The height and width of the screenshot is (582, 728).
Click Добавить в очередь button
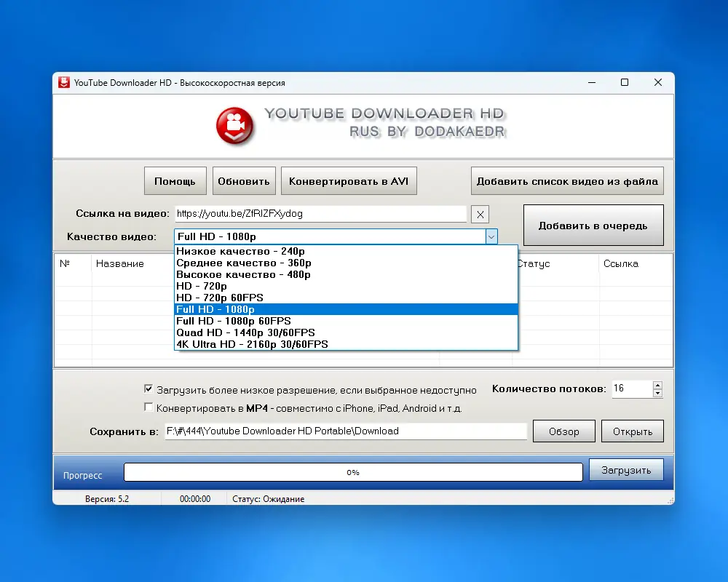coord(593,226)
